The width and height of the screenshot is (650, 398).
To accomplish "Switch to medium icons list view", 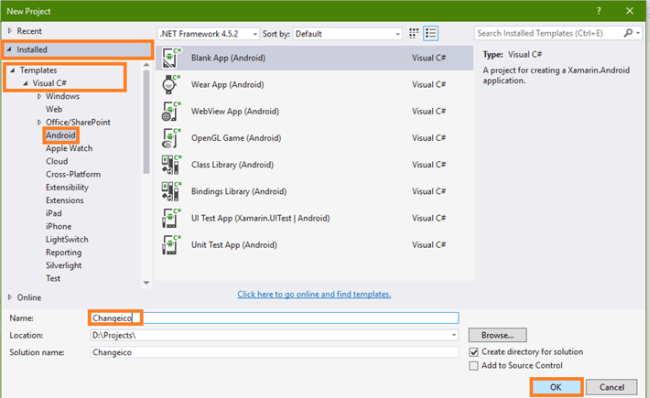I will tap(431, 34).
